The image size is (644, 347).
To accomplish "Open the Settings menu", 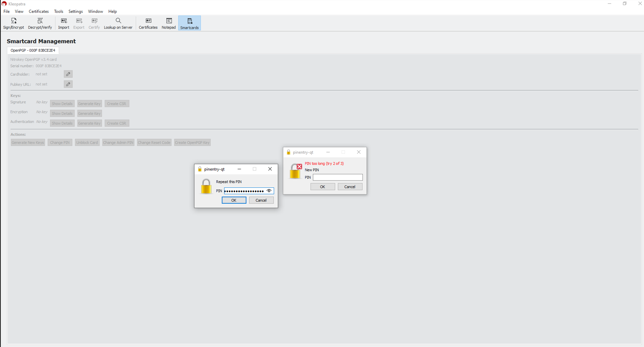I will click(76, 12).
